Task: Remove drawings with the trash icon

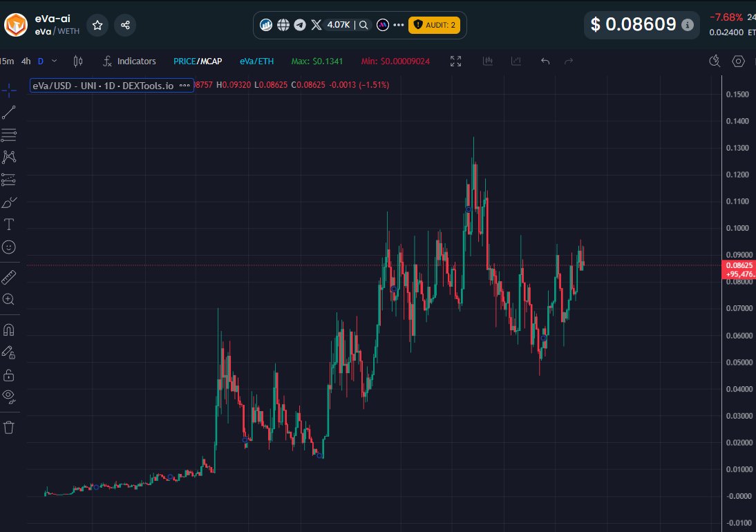Action: pyautogui.click(x=9, y=428)
